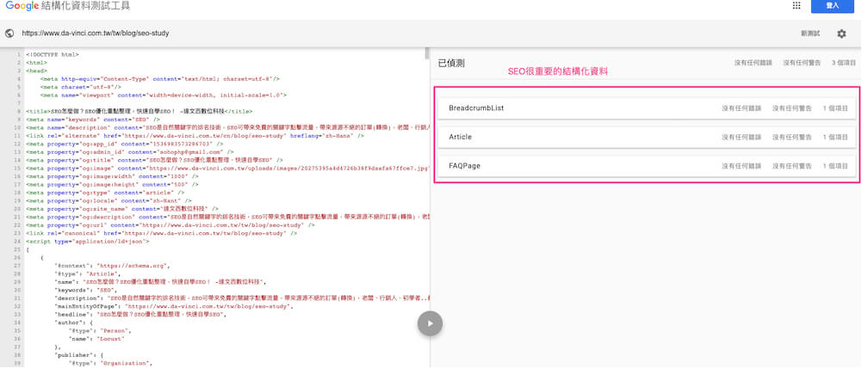Expand the FAQPage result row
Image resolution: width=868 pixels, height=381 pixels.
click(x=645, y=165)
